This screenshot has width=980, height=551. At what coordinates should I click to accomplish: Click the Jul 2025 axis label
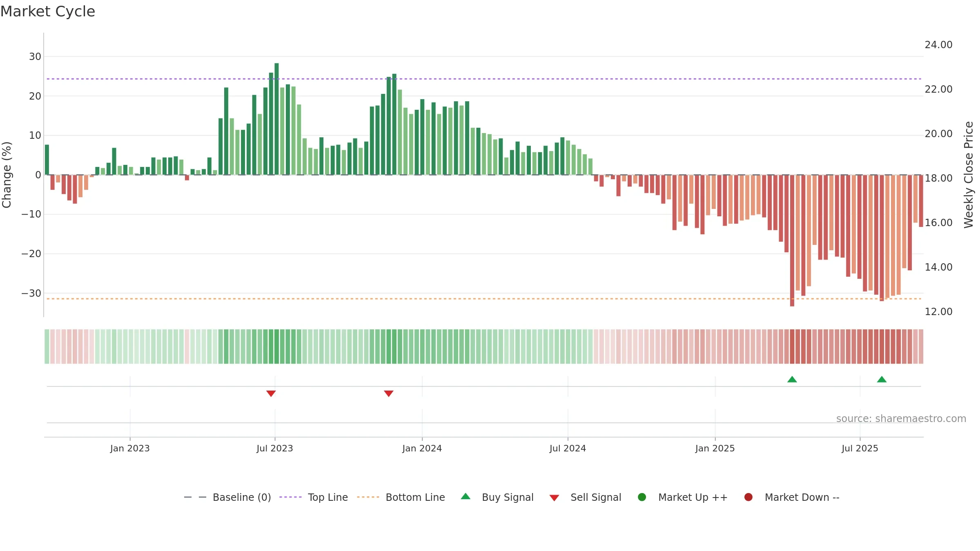point(860,449)
